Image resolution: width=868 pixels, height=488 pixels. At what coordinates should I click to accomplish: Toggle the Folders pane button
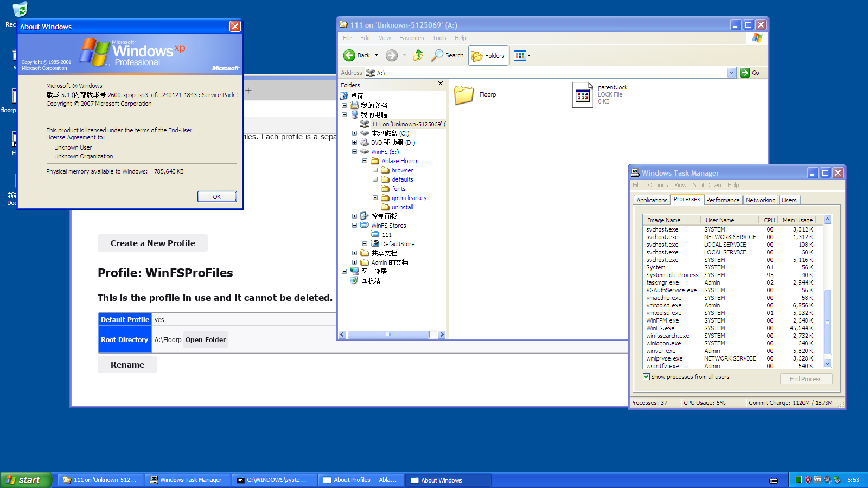tap(488, 55)
